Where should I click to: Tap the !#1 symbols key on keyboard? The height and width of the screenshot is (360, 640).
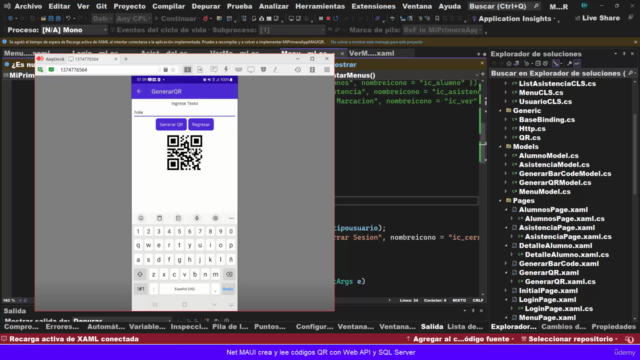(x=141, y=289)
